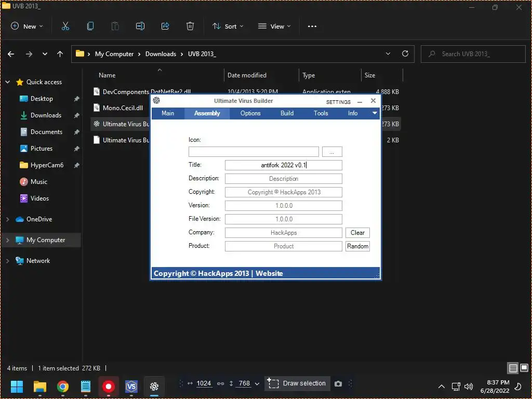Click the Title input field
This screenshot has width=532, height=399.
[283, 165]
